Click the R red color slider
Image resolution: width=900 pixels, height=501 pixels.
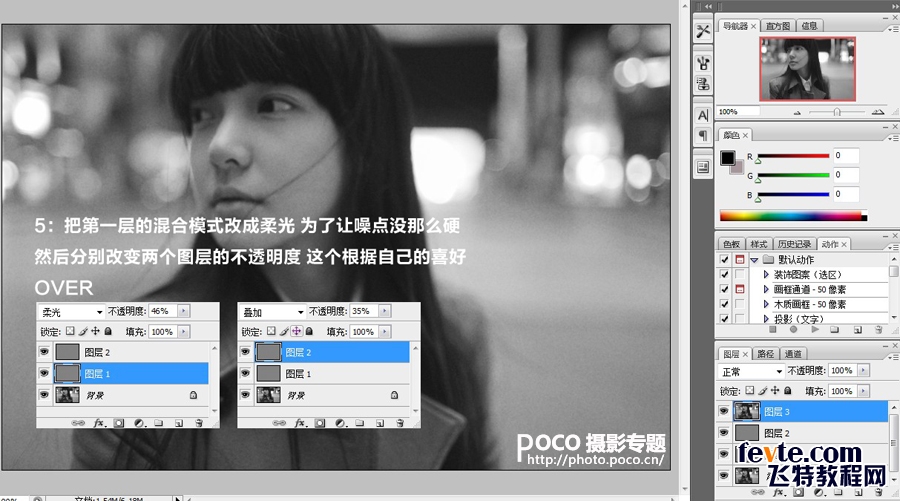click(793, 156)
